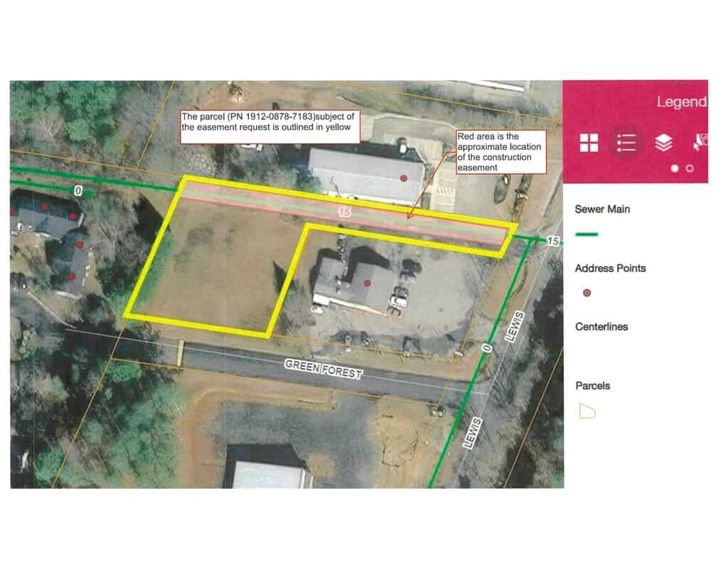The width and height of the screenshot is (728, 562).
Task: Click the Sewer Main legend label
Action: pos(602,209)
